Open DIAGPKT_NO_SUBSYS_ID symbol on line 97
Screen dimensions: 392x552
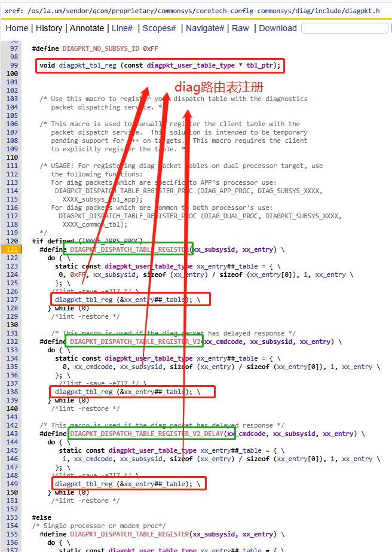click(100, 48)
